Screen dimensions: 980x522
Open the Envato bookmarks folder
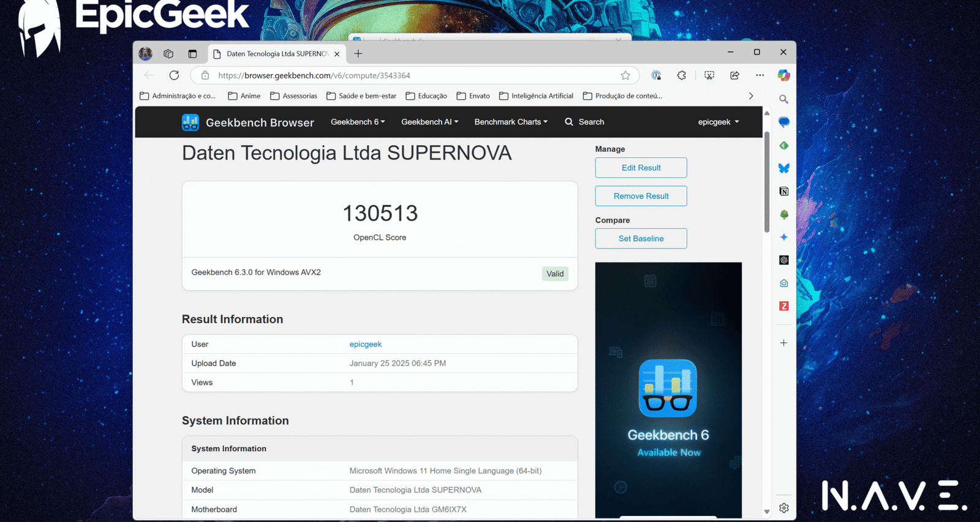click(473, 96)
